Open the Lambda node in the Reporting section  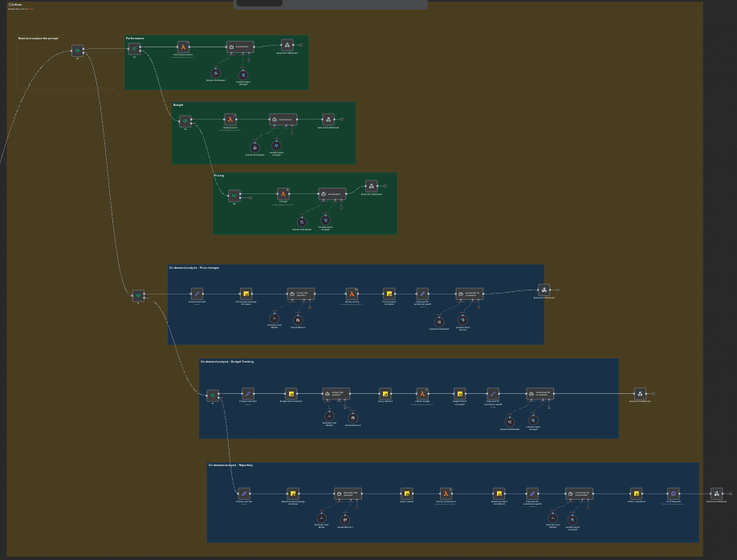pos(446,493)
